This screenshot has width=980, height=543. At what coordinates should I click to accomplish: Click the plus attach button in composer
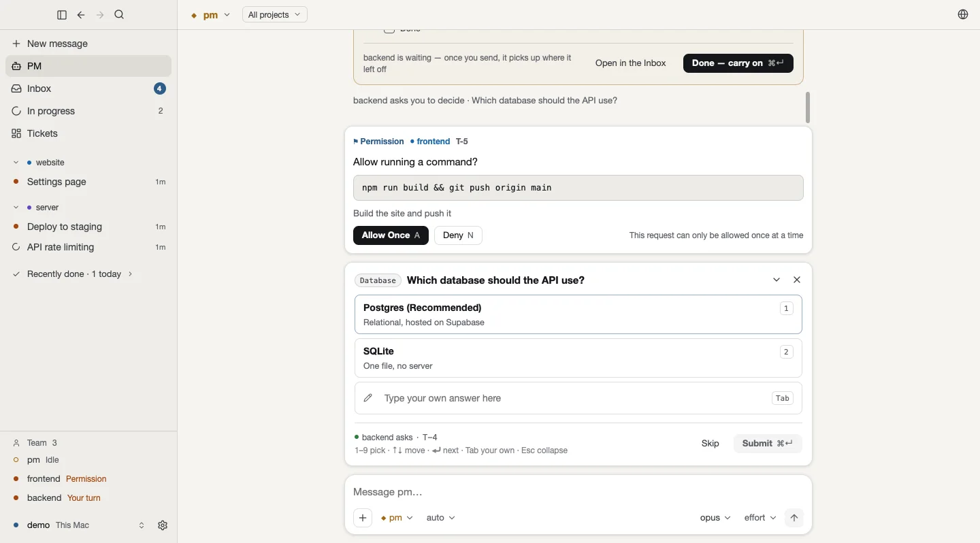(x=363, y=519)
